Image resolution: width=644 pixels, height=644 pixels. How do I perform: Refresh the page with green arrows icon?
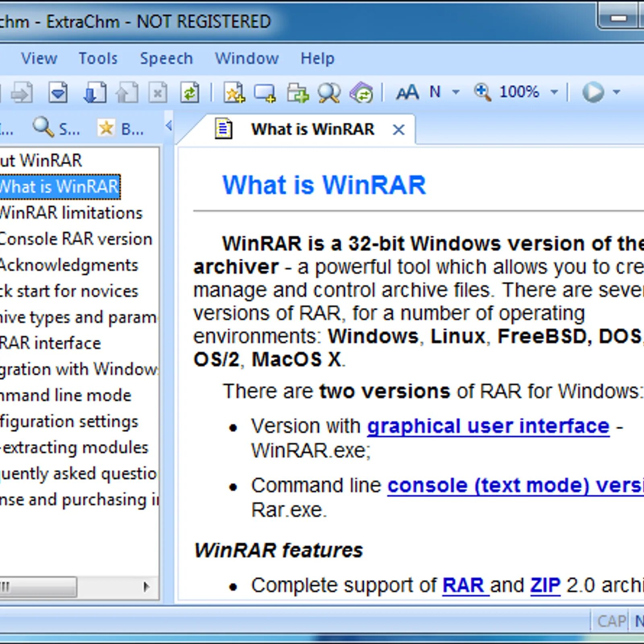(190, 93)
